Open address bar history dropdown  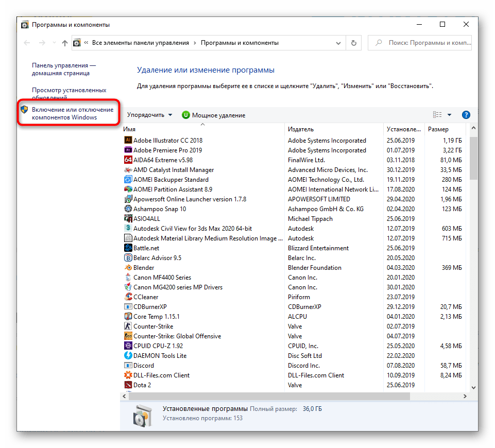(339, 43)
